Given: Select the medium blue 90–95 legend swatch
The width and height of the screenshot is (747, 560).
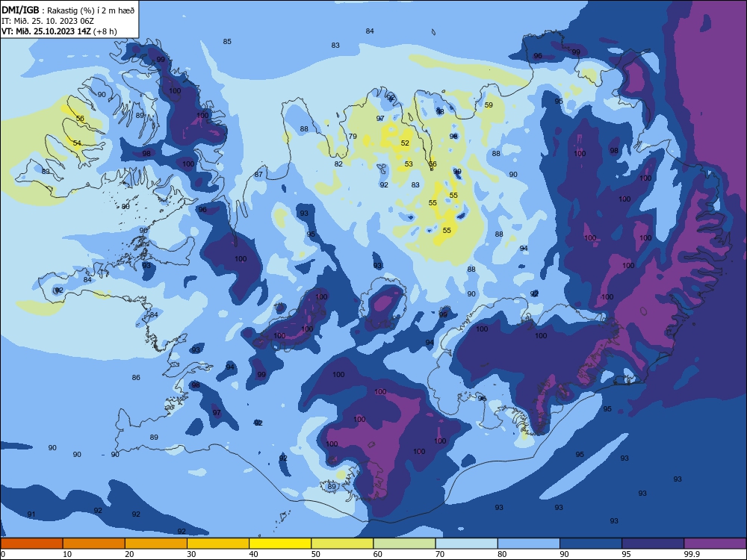Looking at the screenshot, I should pos(591,544).
